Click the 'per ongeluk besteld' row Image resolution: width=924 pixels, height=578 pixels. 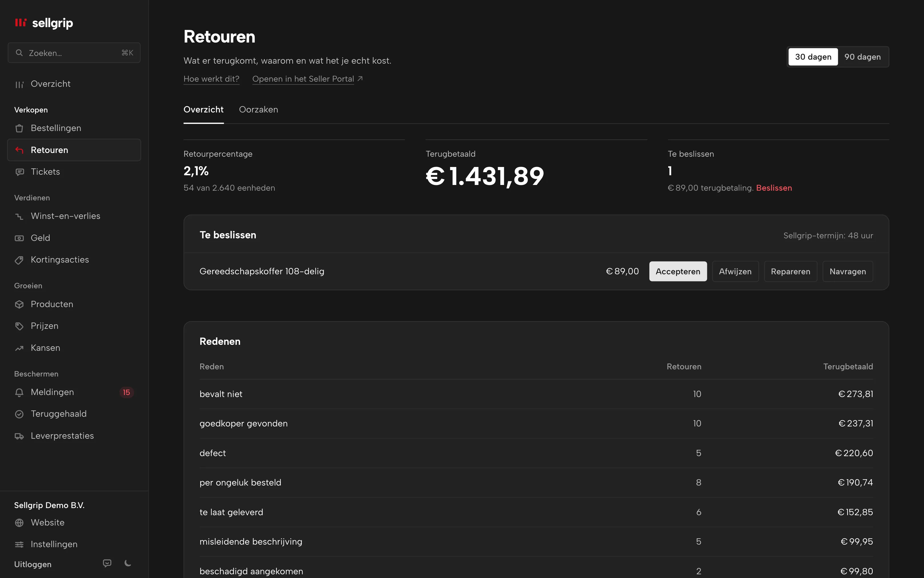(x=536, y=483)
